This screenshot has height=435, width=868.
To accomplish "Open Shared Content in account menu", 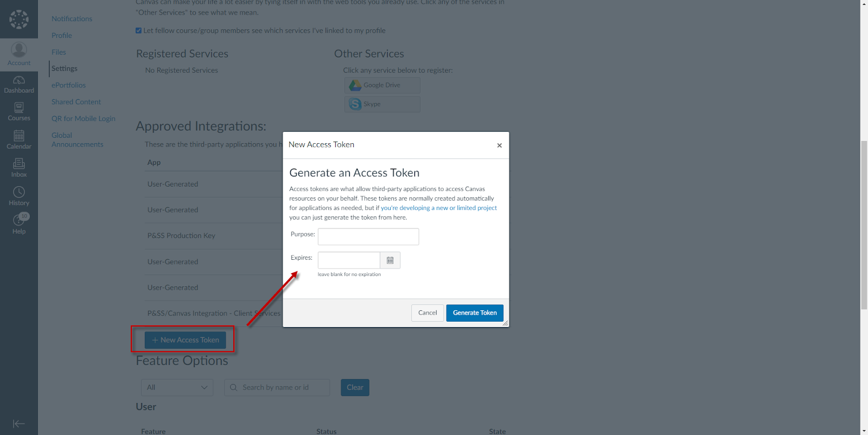I will tap(76, 102).
